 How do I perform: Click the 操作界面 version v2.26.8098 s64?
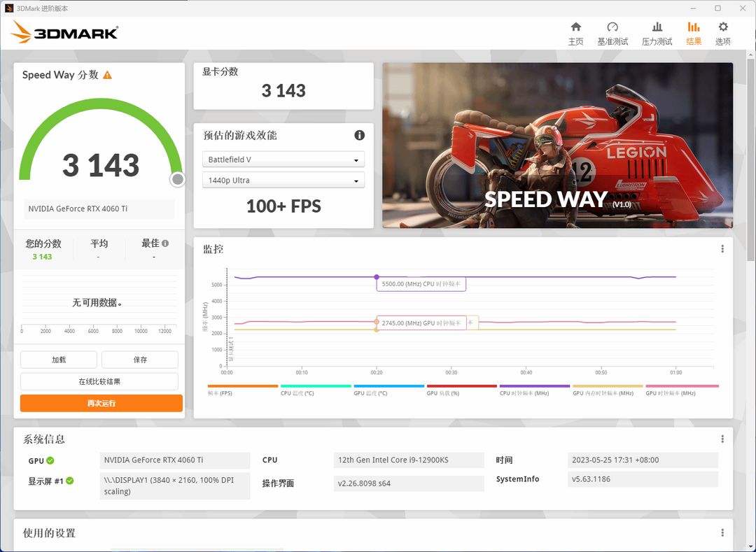pyautogui.click(x=408, y=483)
